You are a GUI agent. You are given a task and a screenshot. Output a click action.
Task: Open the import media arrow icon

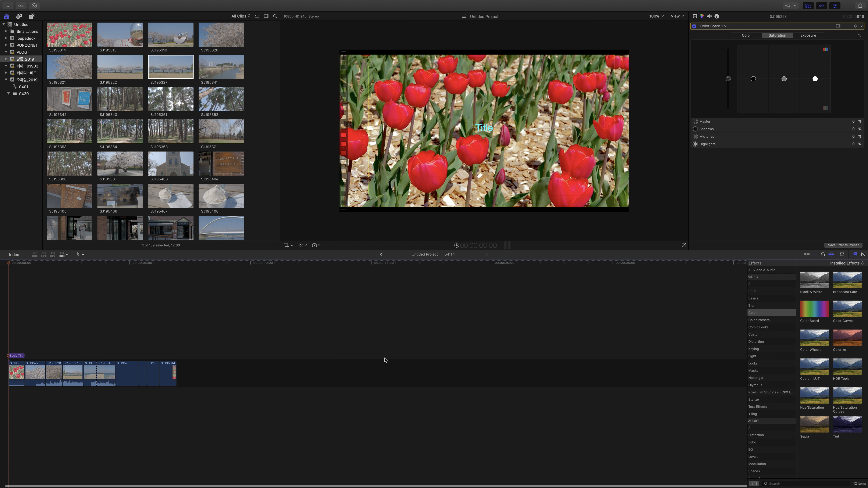8,6
